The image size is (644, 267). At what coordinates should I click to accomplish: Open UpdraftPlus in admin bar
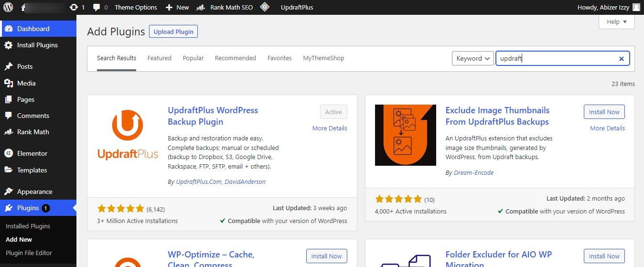297,7
